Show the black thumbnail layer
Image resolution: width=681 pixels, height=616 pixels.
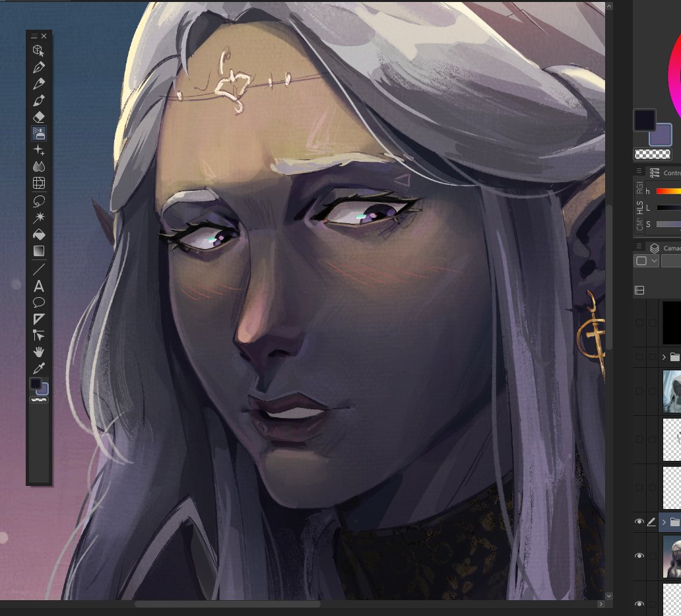[x=639, y=322]
